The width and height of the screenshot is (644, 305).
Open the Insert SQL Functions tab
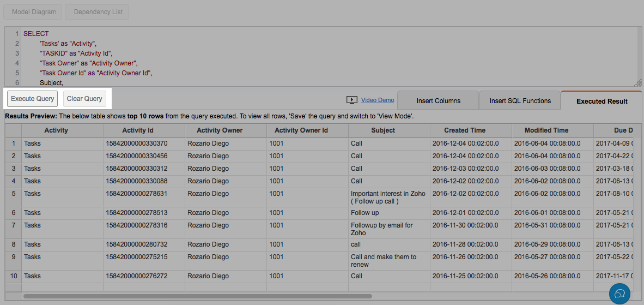tap(520, 101)
